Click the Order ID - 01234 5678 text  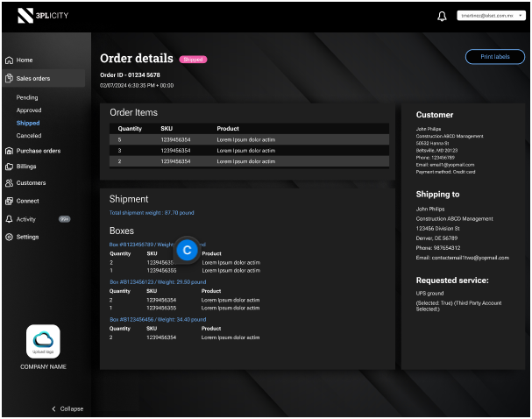(x=130, y=75)
